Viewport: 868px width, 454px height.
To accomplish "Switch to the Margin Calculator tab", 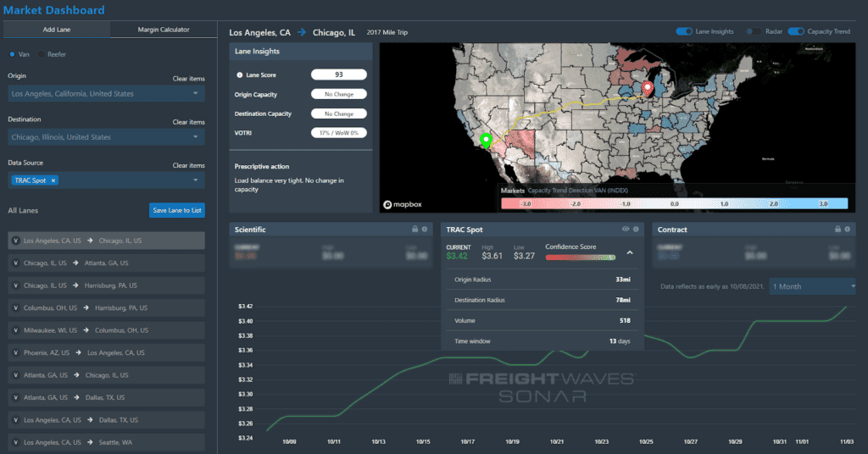I will click(163, 30).
